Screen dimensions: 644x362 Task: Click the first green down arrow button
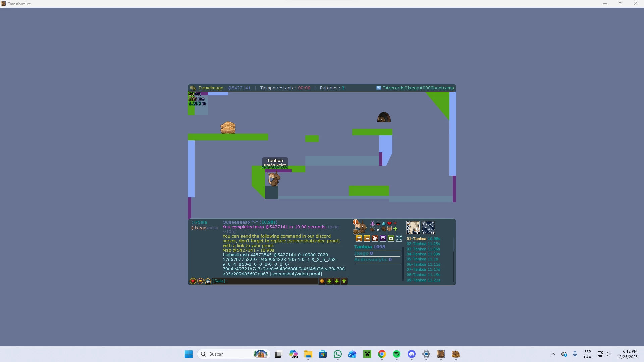(329, 281)
